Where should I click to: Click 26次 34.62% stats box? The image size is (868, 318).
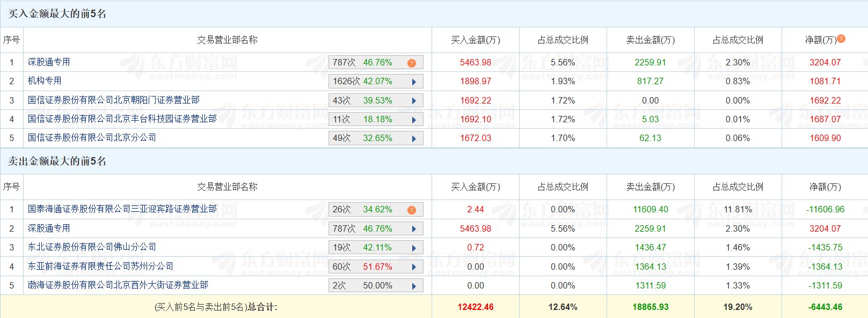tap(376, 210)
